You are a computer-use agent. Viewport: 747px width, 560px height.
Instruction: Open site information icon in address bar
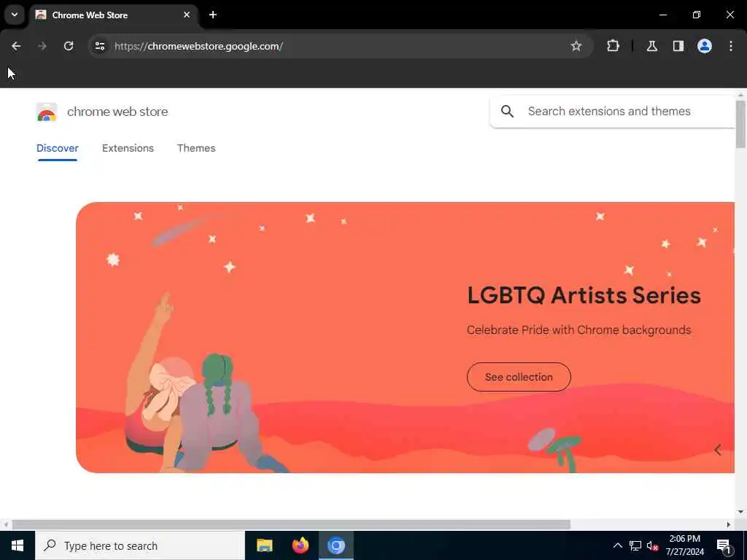pos(99,46)
